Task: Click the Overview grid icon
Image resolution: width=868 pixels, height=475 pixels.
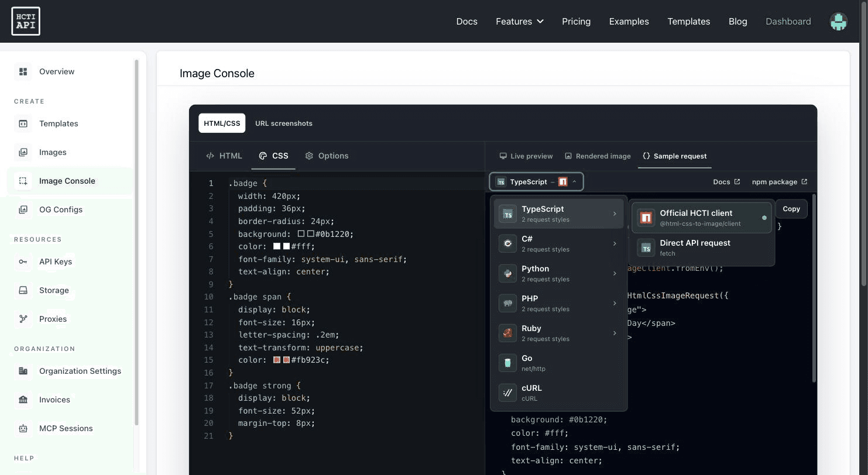Action: coord(23,71)
